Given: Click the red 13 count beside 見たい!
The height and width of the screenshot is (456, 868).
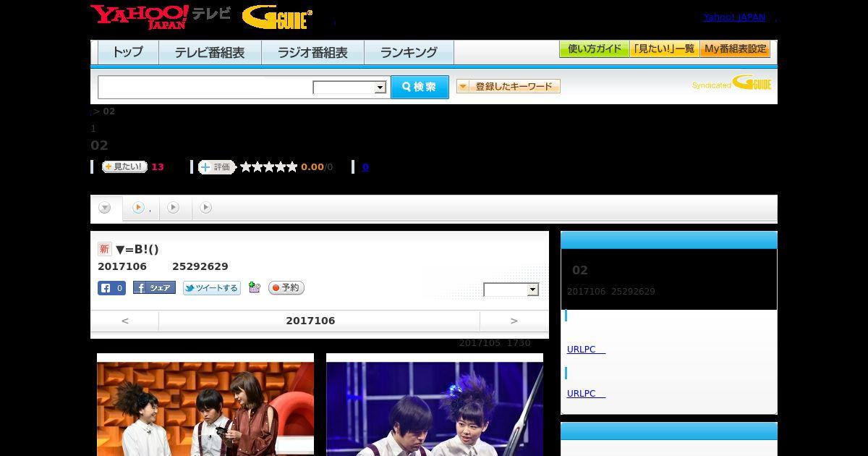Looking at the screenshot, I should click(x=158, y=167).
